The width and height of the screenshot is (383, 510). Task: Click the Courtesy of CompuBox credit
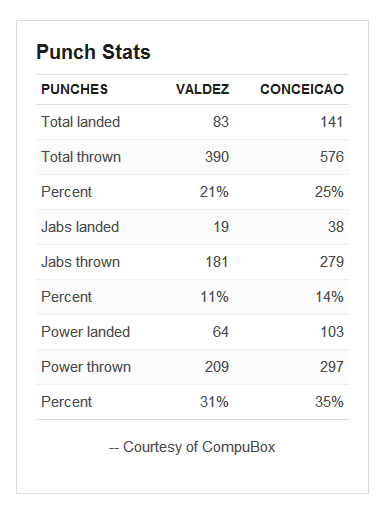(192, 447)
